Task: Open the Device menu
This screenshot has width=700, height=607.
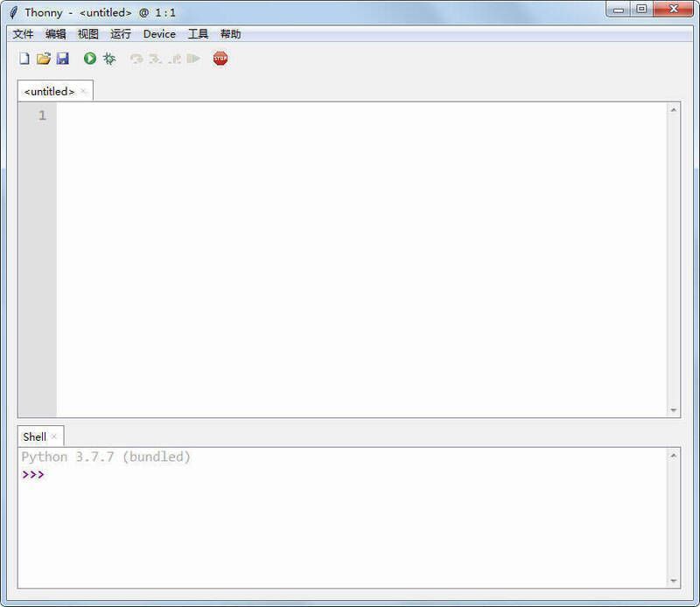Action: coord(159,34)
